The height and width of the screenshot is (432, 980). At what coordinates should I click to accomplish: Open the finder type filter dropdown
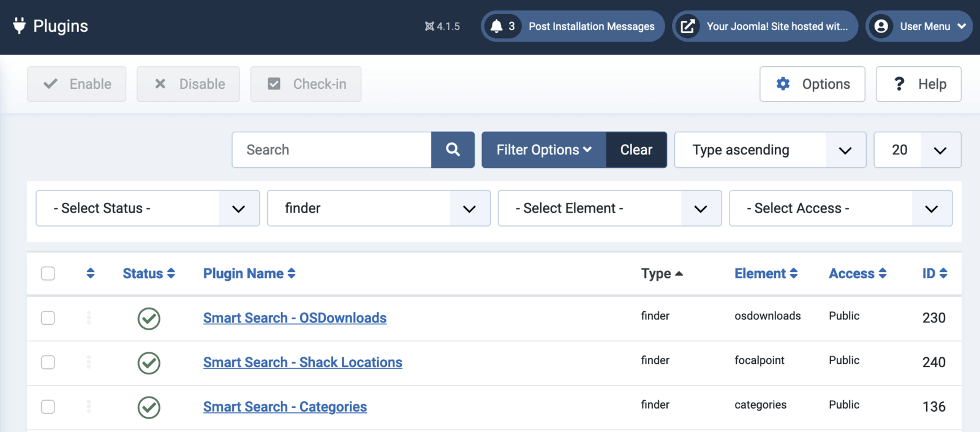(x=379, y=208)
